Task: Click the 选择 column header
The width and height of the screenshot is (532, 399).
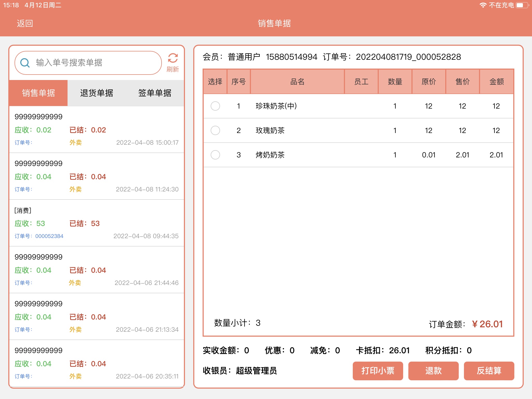Action: (215, 82)
